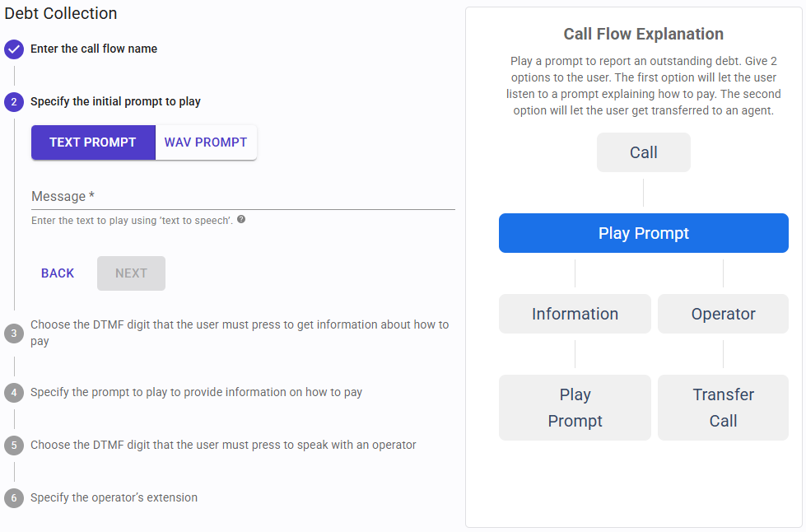The height and width of the screenshot is (532, 806).
Task: Click the step 2 circle indicator
Action: point(13,102)
